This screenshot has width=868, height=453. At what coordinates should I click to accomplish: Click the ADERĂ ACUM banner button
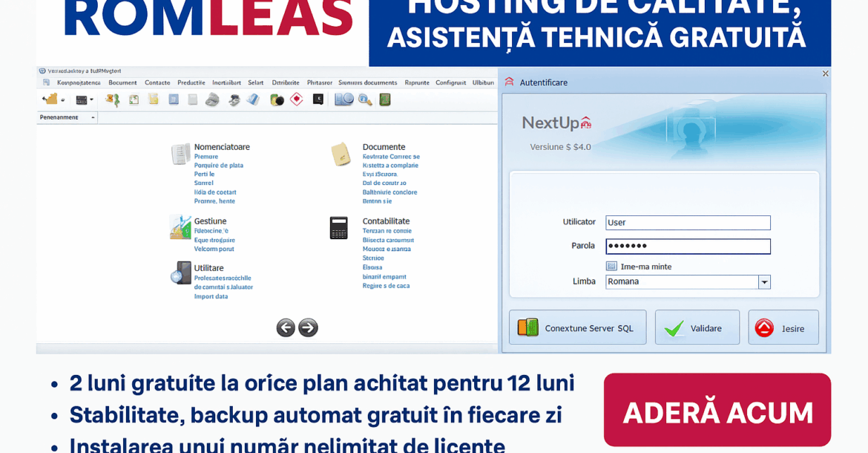[x=717, y=410]
